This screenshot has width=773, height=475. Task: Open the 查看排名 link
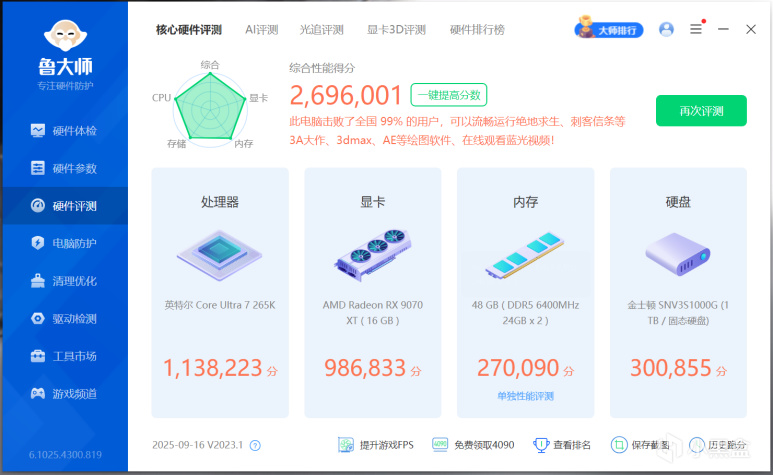(x=572, y=445)
